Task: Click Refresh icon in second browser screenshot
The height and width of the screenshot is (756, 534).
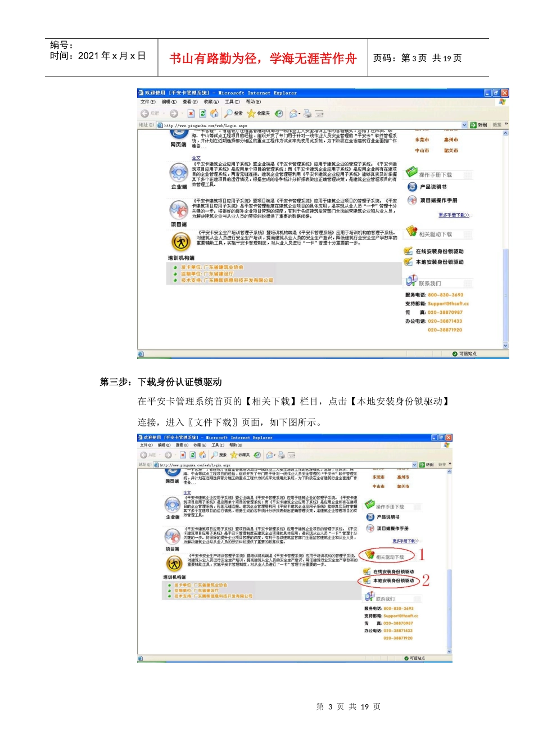Action: pyautogui.click(x=193, y=455)
